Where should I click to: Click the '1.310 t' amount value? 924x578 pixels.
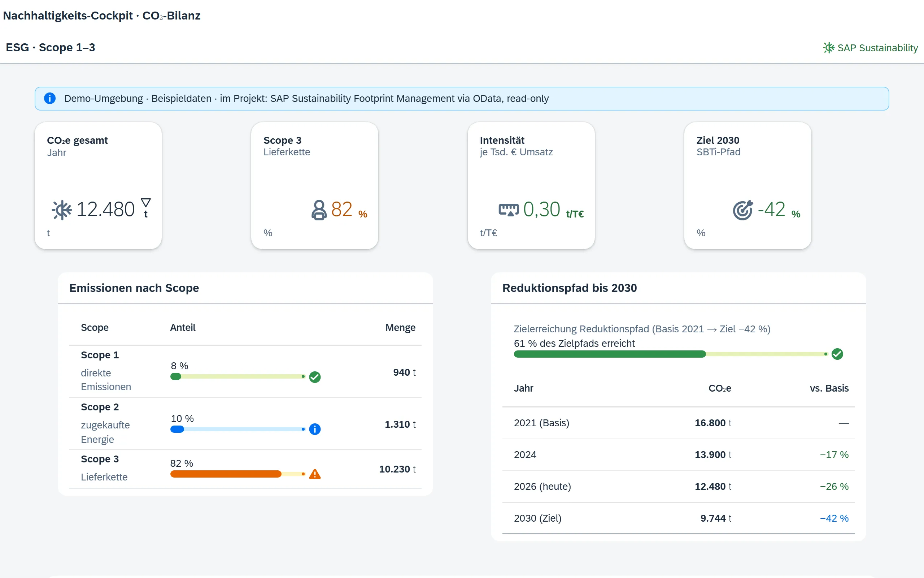400,424
